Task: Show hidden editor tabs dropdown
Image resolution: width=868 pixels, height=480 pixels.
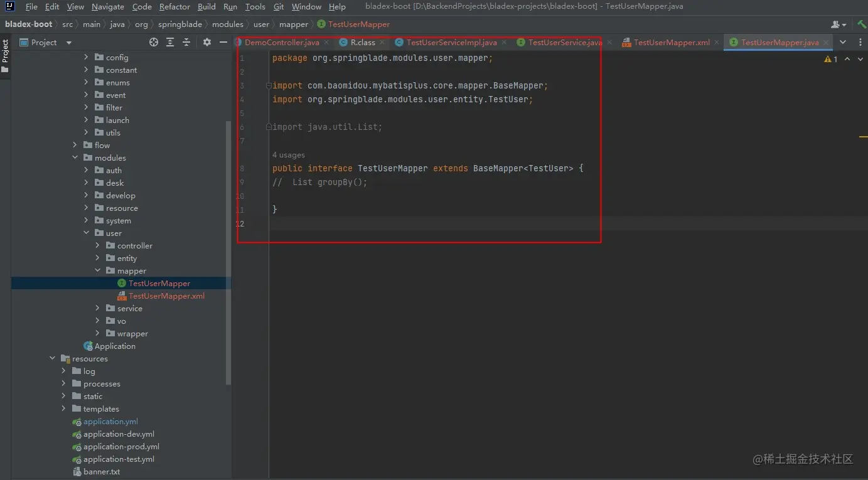Action: tap(843, 42)
